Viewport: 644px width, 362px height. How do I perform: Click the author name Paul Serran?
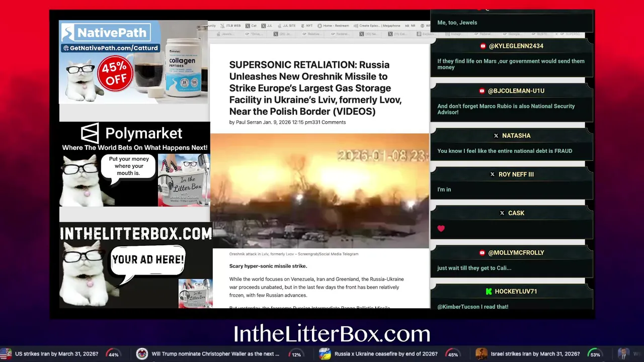[249, 122]
